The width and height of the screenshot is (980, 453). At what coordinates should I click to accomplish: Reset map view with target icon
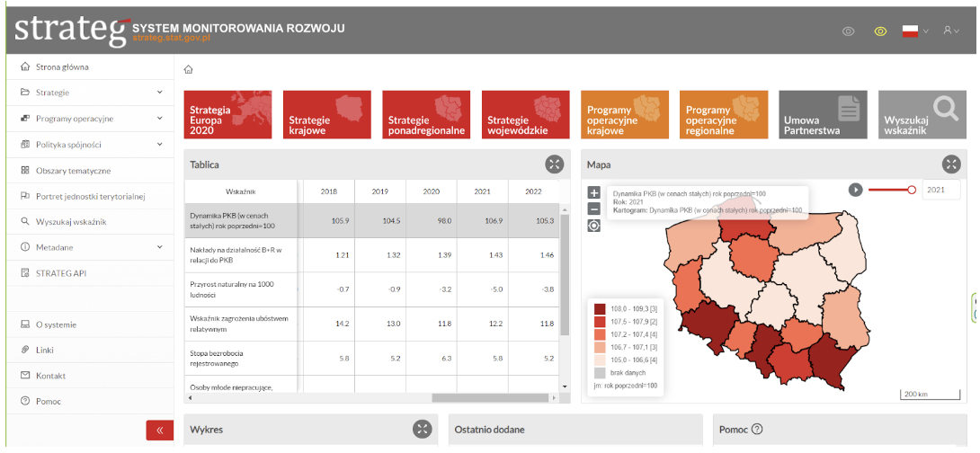(593, 226)
